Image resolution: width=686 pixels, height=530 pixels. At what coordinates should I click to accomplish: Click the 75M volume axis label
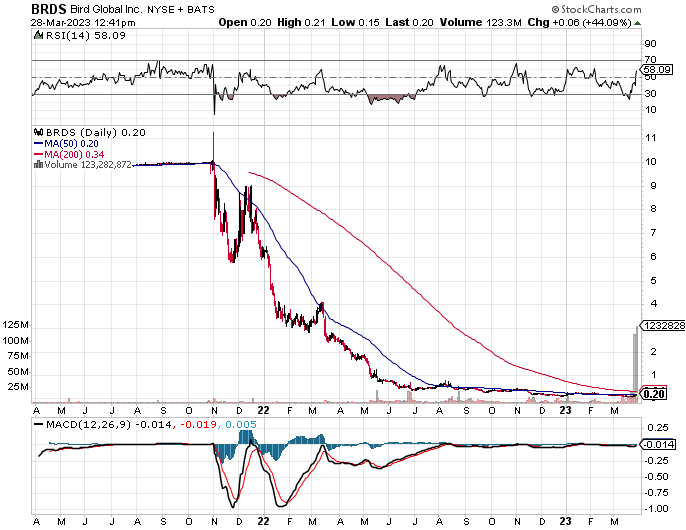(x=18, y=356)
